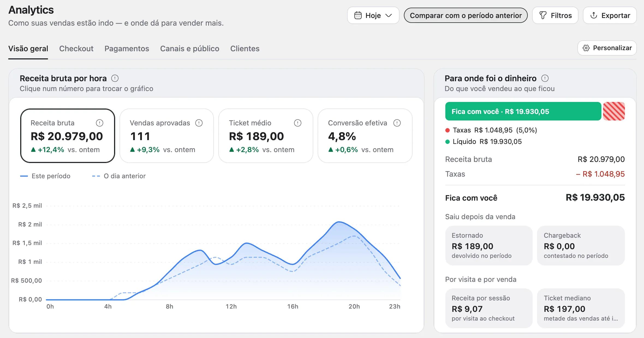This screenshot has width=644, height=338.
Task: Open info icon beside Para onde foi o dinheiro
Action: (545, 79)
